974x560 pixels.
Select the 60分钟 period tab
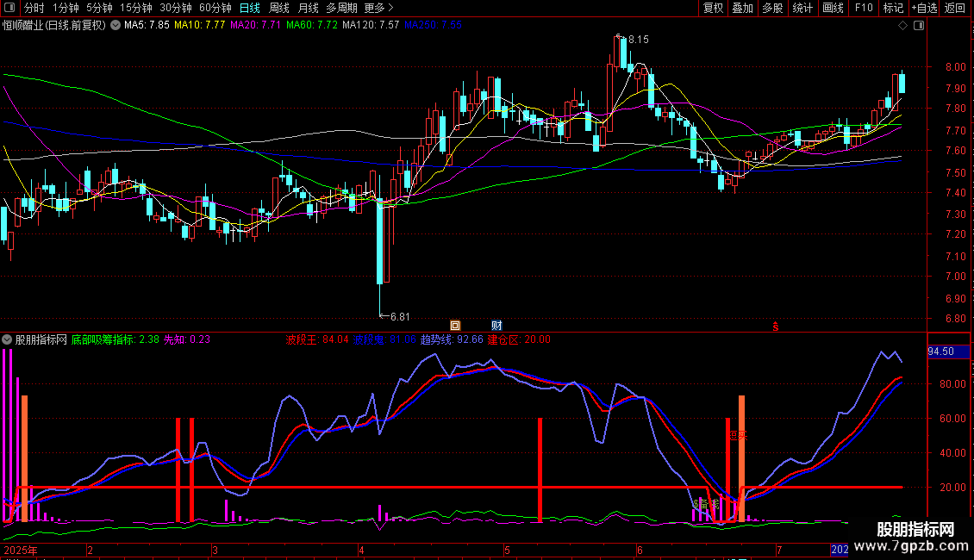(215, 8)
